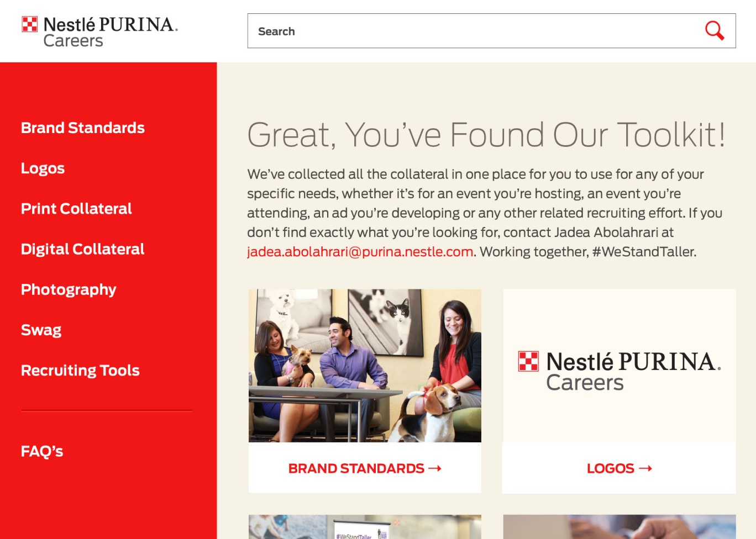Screen dimensions: 756x539
Task: Navigate to Recruiting Tools
Action: pos(80,371)
